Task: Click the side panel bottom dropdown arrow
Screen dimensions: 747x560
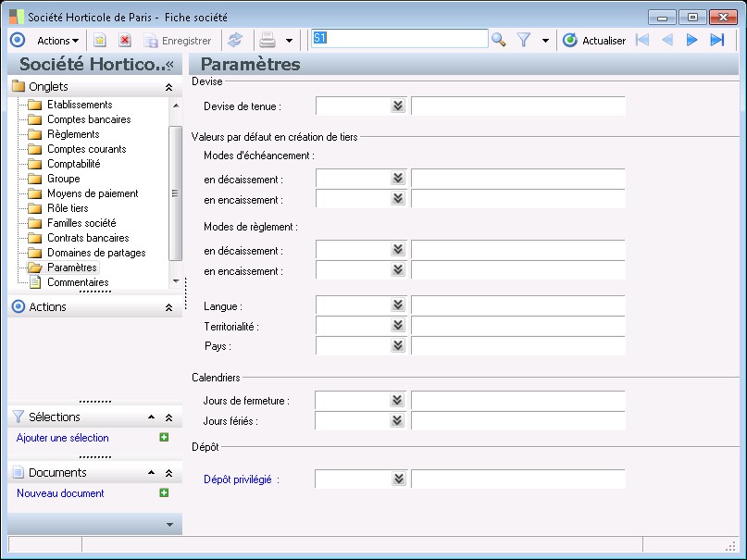Action: pos(169,525)
